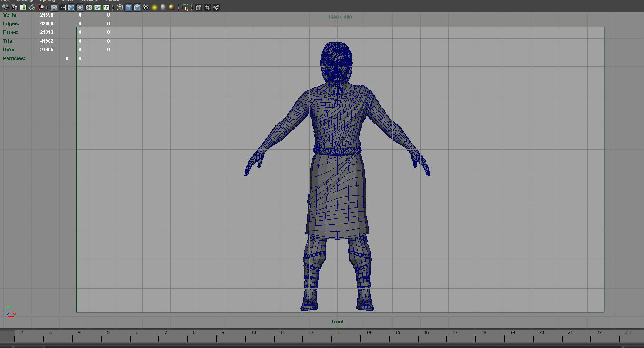Image resolution: width=644 pixels, height=348 pixels.
Task: Enable the resolution gate display
Action: (x=70, y=7)
